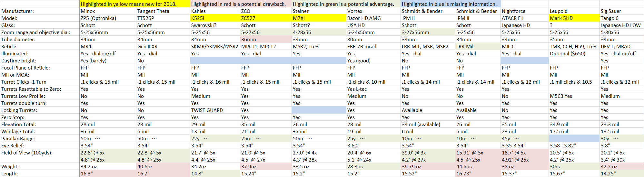Select the '.1 clicks & 16 mil' cell
This screenshot has width=644, height=177.
pyautogui.click(x=215, y=82)
